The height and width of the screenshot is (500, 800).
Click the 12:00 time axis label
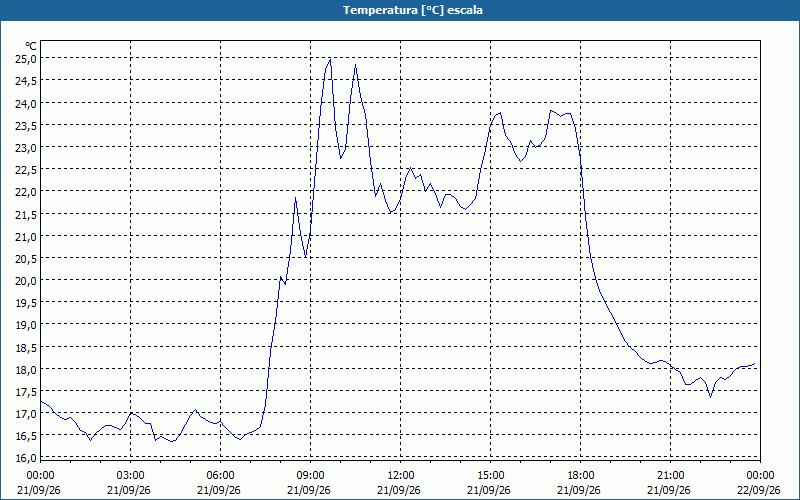coord(401,476)
